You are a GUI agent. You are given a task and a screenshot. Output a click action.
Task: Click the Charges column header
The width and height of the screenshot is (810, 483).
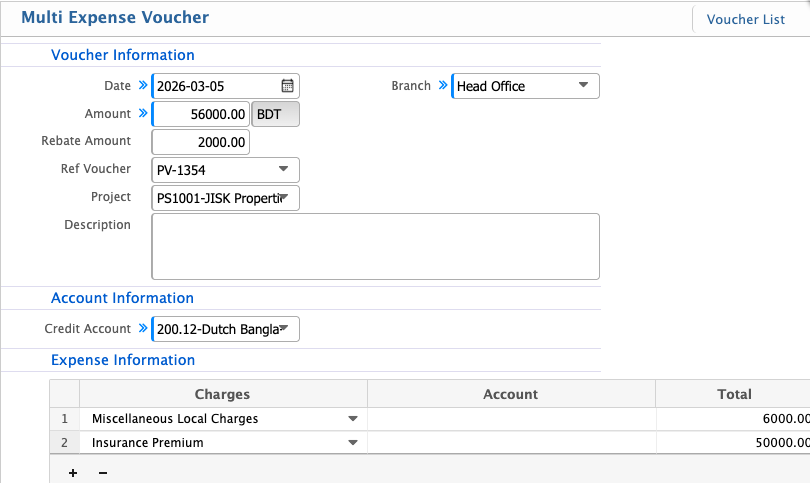[222, 394]
